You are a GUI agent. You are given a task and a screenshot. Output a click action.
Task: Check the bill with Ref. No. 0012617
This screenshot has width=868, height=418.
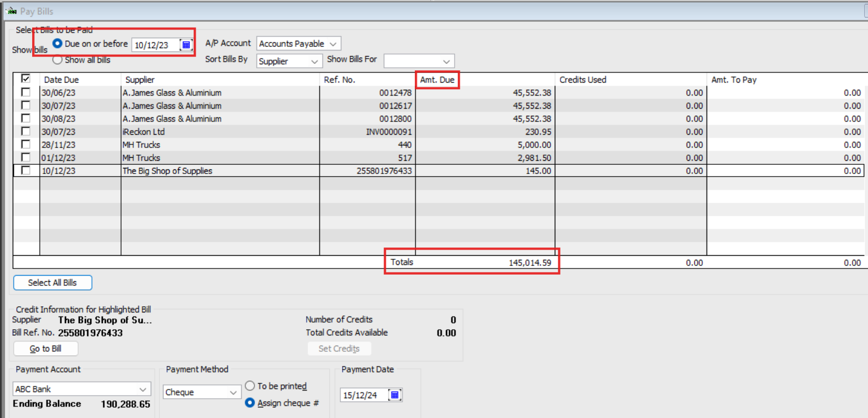click(26, 105)
